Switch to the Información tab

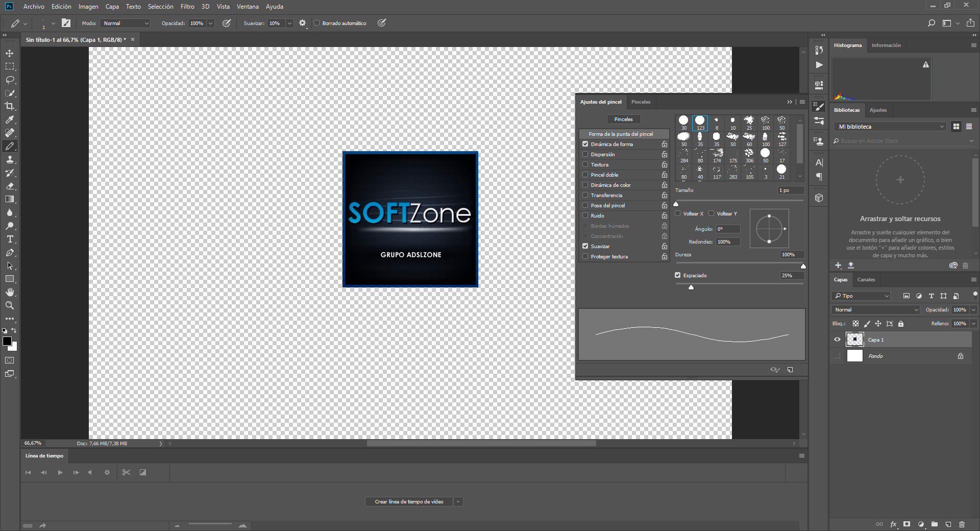pyautogui.click(x=886, y=45)
